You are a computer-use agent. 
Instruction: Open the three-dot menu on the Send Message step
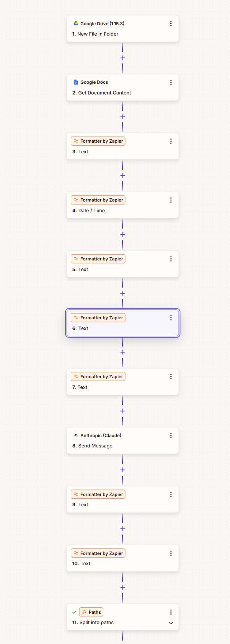(x=171, y=435)
